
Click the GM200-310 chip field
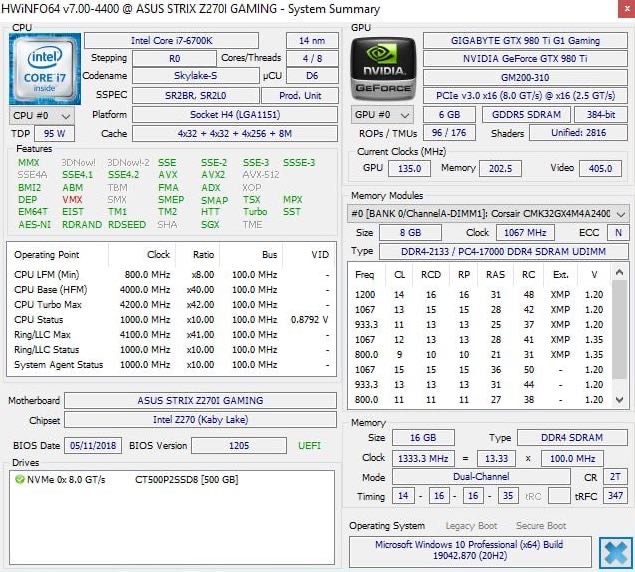[525, 77]
